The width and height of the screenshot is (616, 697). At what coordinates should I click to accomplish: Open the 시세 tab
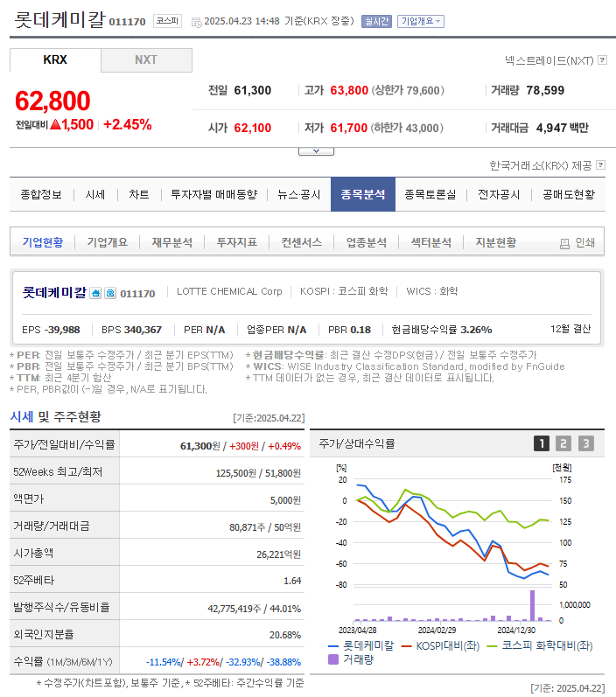pyautogui.click(x=94, y=194)
